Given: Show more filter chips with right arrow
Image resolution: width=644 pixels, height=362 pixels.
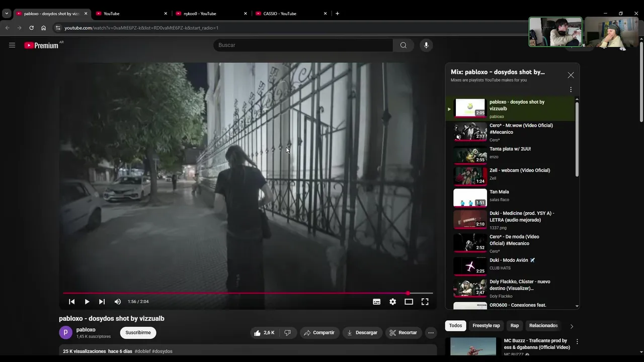Looking at the screenshot, I should pos(572,326).
